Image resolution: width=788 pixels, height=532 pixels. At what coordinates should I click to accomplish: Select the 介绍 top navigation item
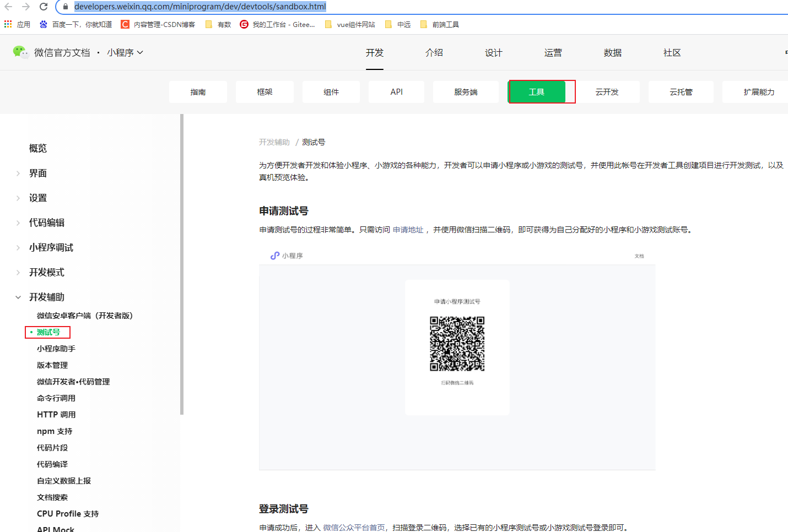pos(434,52)
